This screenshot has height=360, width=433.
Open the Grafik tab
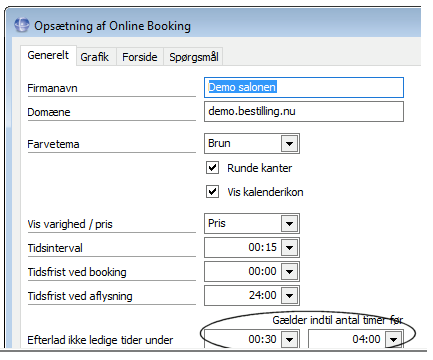95,57
